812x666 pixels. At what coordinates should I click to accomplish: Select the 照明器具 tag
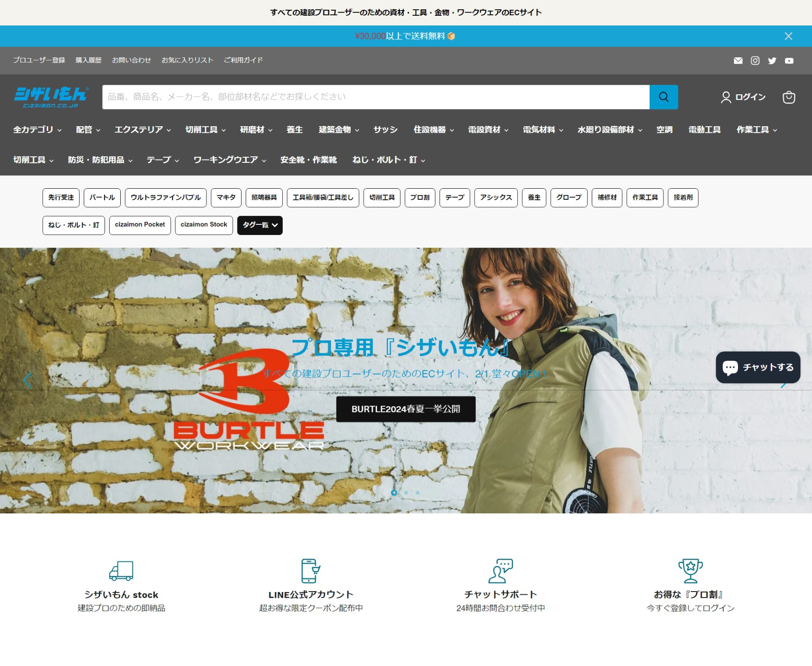264,197
